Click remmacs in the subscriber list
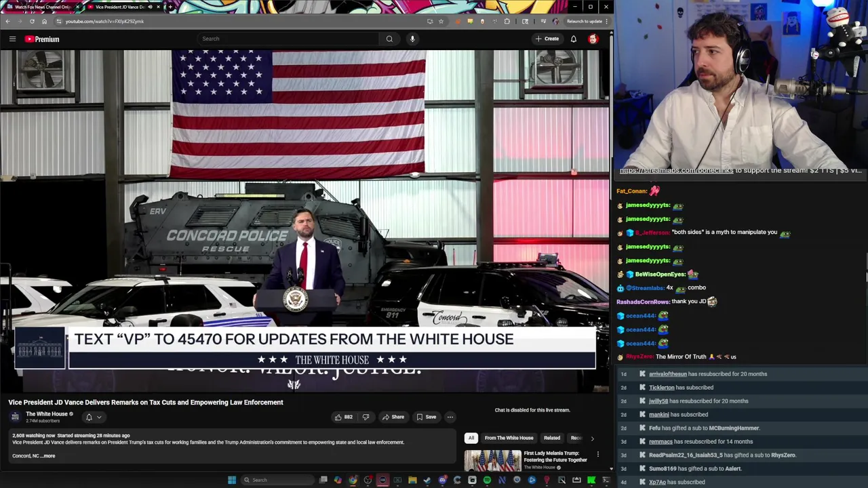 660,442
